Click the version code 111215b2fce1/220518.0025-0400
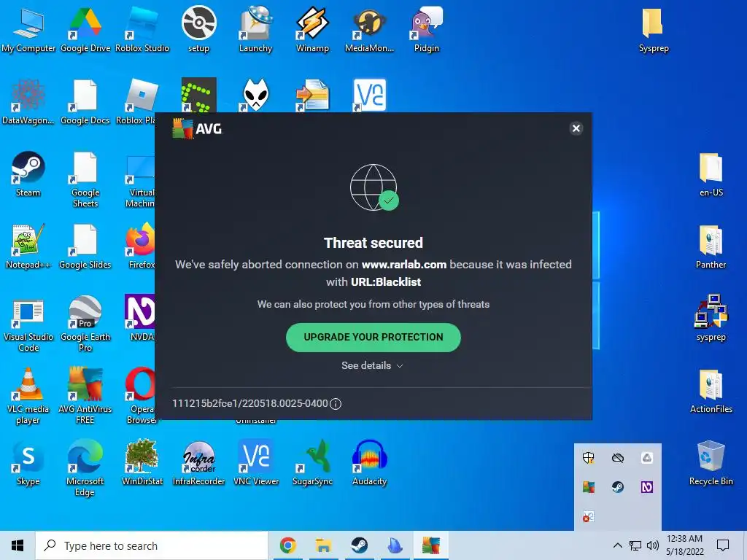The height and width of the screenshot is (560, 747). coord(250,403)
